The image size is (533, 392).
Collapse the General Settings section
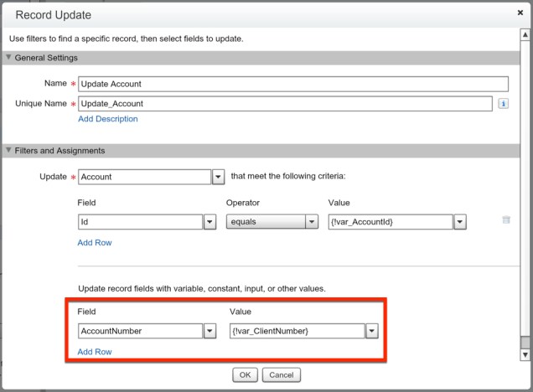pyautogui.click(x=9, y=58)
